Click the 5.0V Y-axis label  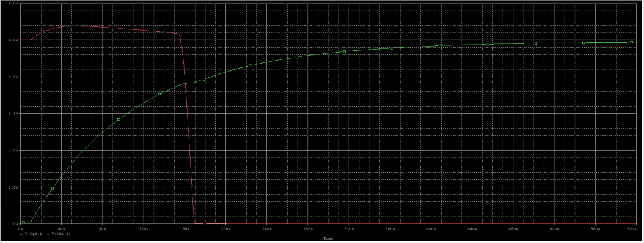[x=13, y=40]
